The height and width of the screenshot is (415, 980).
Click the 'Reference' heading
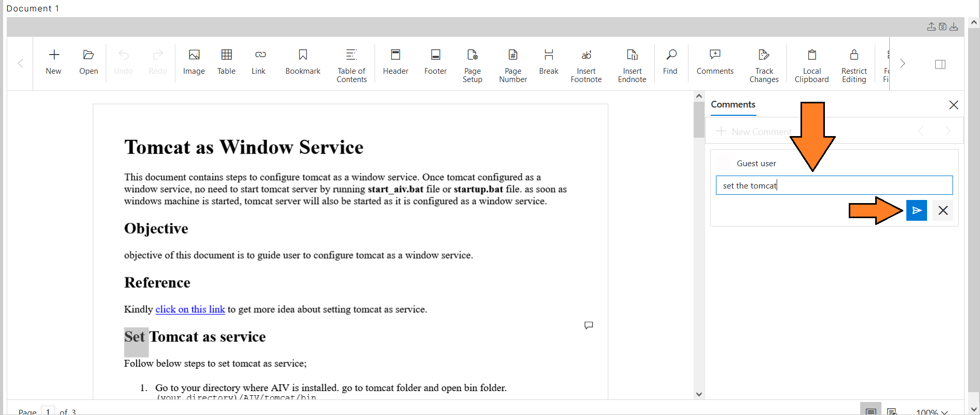(x=157, y=283)
